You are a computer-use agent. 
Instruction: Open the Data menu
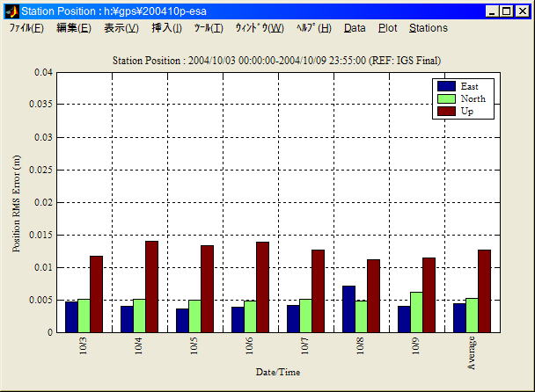(355, 28)
